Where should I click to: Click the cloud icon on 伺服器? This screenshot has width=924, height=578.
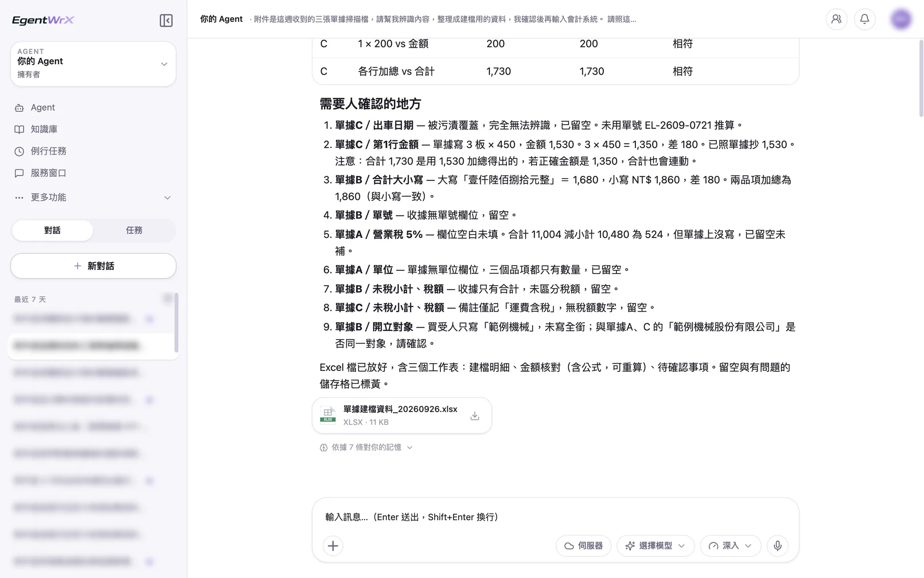(x=569, y=546)
